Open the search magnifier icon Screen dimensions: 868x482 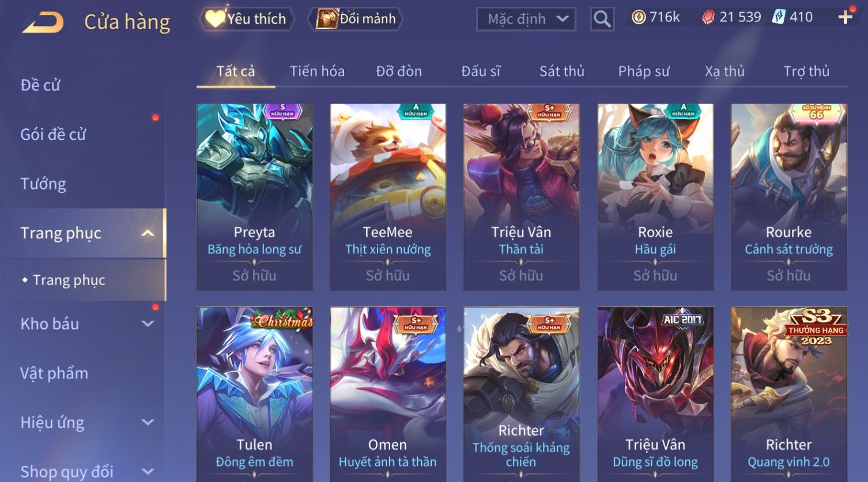[602, 19]
